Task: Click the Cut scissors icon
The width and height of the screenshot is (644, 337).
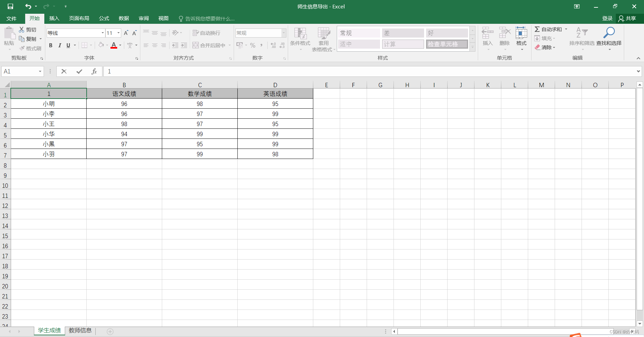Action: point(21,30)
